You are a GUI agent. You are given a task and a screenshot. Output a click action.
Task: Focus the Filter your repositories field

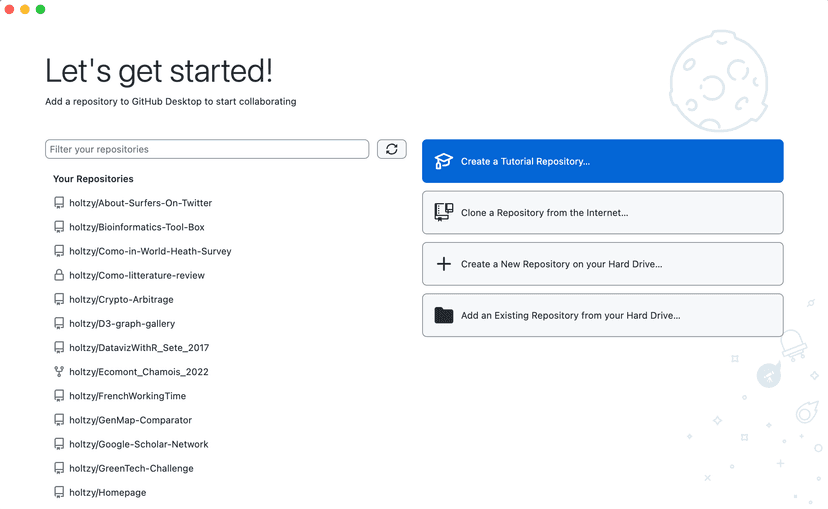207,149
